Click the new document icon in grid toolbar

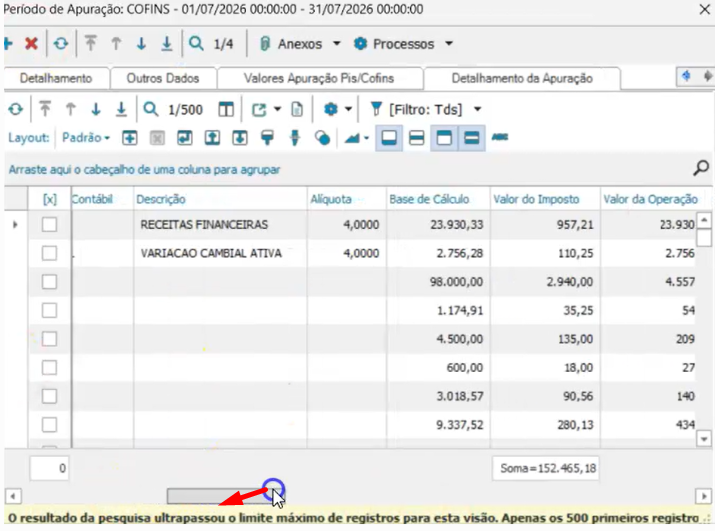coord(297,109)
